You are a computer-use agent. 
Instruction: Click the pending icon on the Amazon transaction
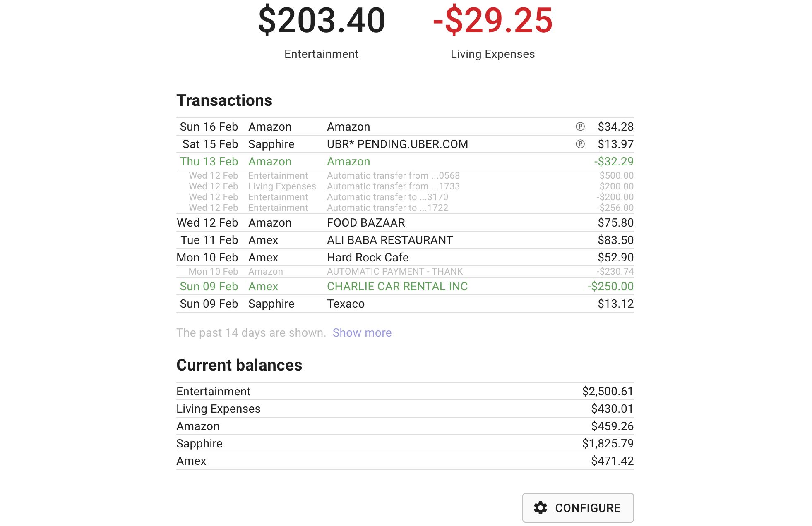pos(581,127)
